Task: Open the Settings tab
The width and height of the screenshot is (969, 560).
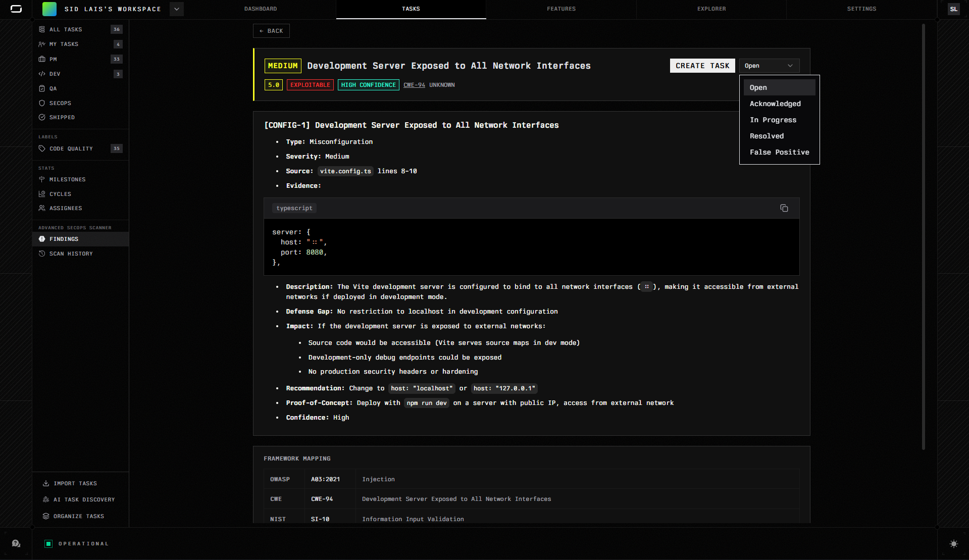Action: tap(861, 9)
